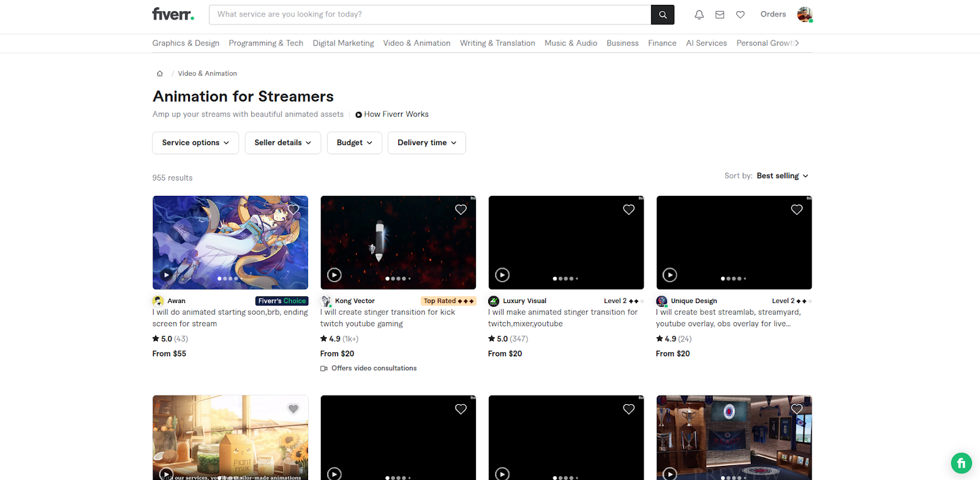Click Awan seller avatar
This screenshot has width=980, height=480.
pos(158,301)
